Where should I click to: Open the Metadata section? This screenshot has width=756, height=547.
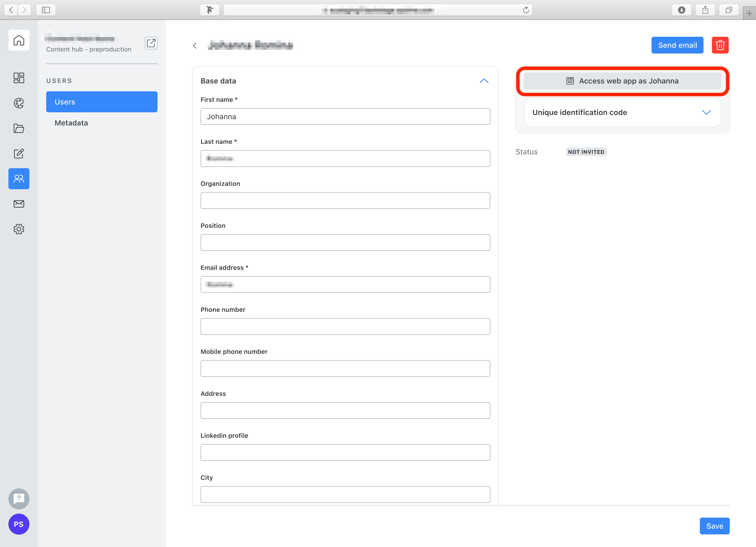click(71, 123)
